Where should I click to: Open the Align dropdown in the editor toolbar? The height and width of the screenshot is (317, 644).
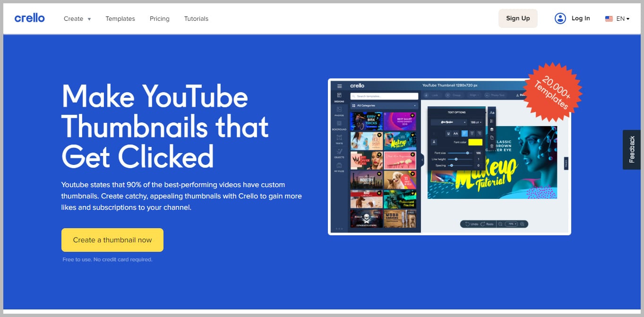(474, 95)
